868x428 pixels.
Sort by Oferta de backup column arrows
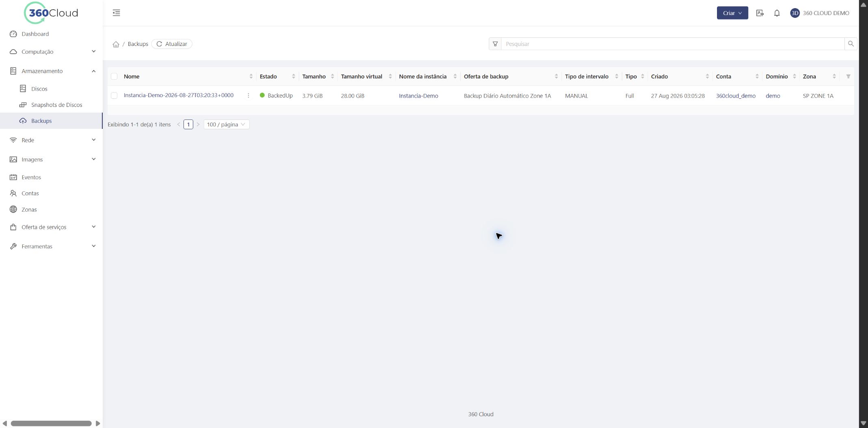(556, 76)
